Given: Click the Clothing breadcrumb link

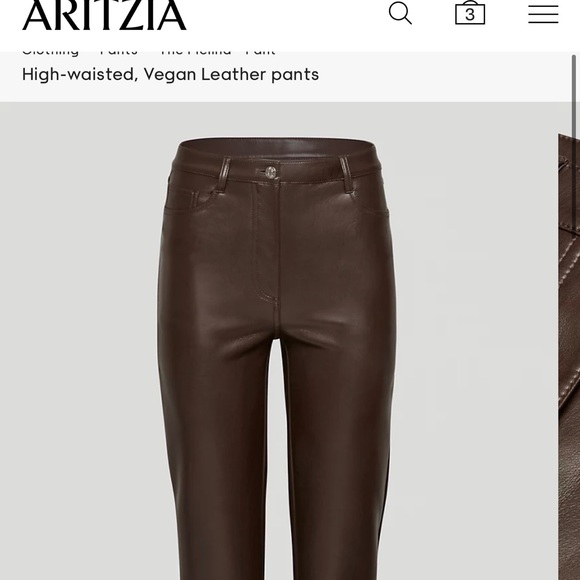Looking at the screenshot, I should coord(50,52).
